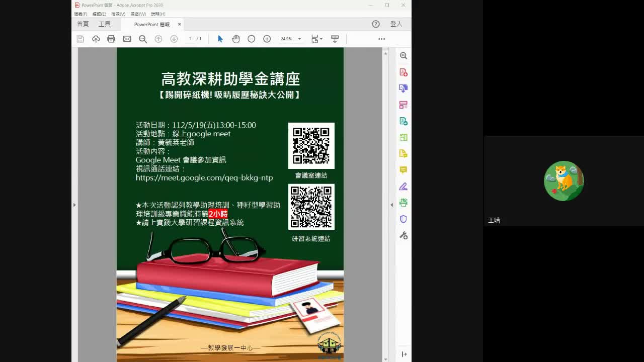Zoom out with the minus circle

point(251,39)
